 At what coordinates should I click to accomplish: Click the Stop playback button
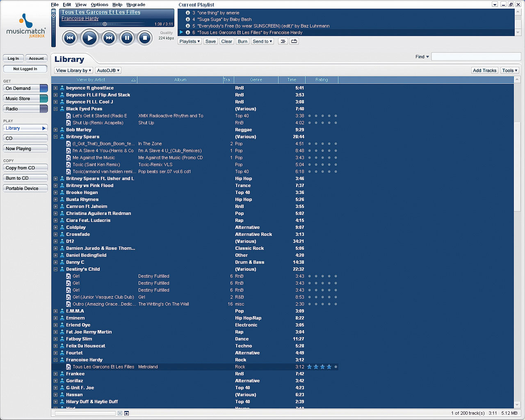point(144,38)
